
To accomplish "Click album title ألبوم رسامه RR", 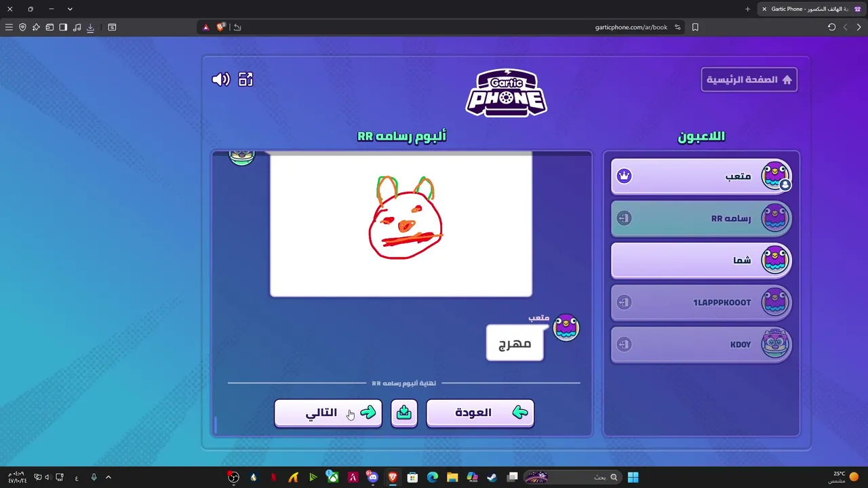I will point(401,136).
